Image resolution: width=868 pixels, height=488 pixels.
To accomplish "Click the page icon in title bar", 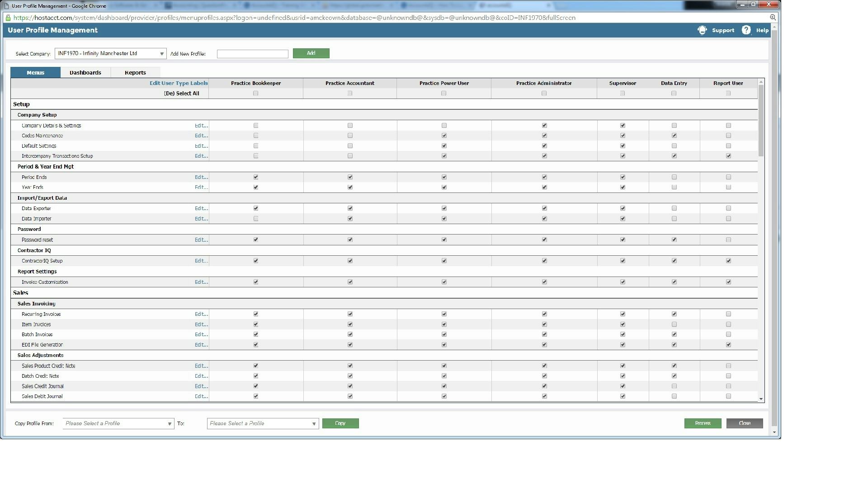I will pos(6,6).
